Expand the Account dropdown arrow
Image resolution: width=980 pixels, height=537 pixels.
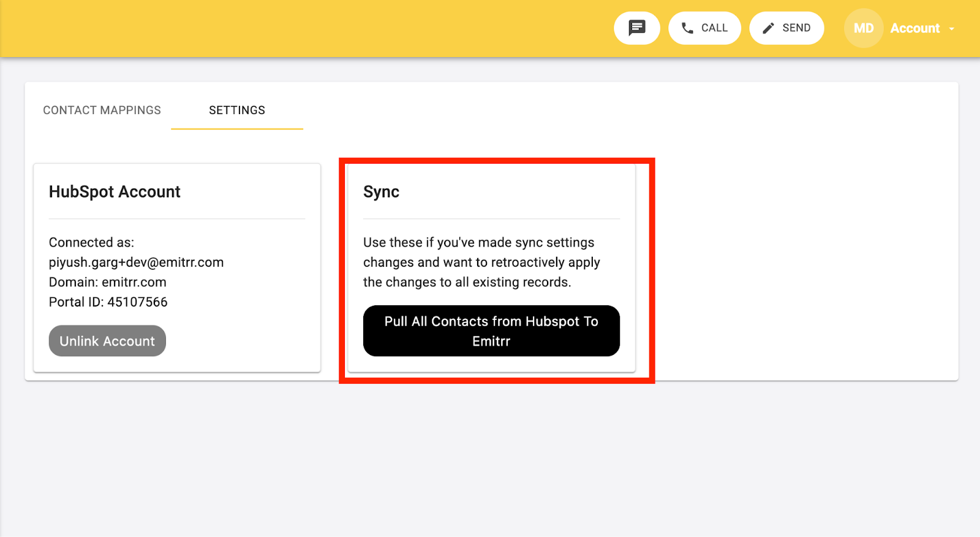[952, 29]
